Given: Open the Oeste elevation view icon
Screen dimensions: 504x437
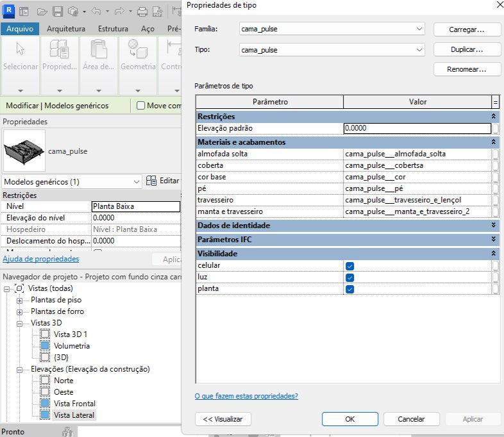Looking at the screenshot, I should [45, 392].
